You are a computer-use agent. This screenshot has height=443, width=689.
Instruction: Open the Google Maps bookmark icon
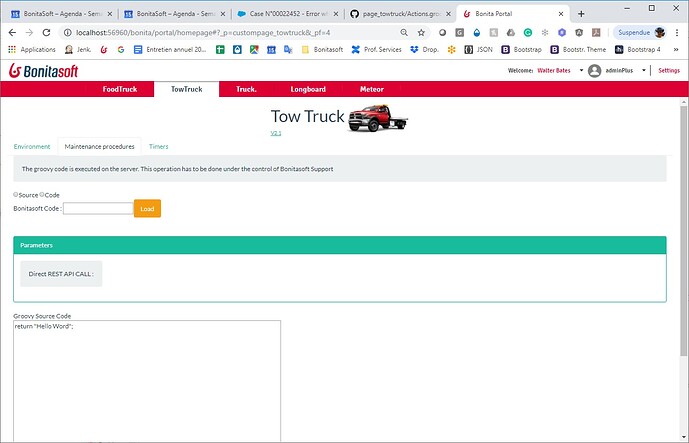coord(254,50)
